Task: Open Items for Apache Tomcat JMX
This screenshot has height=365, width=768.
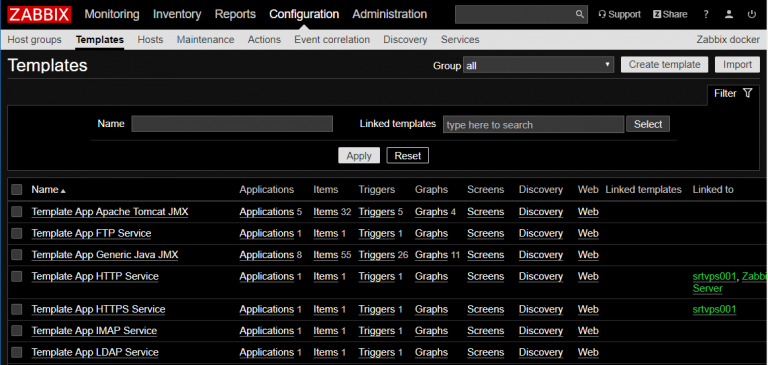Action: [326, 212]
